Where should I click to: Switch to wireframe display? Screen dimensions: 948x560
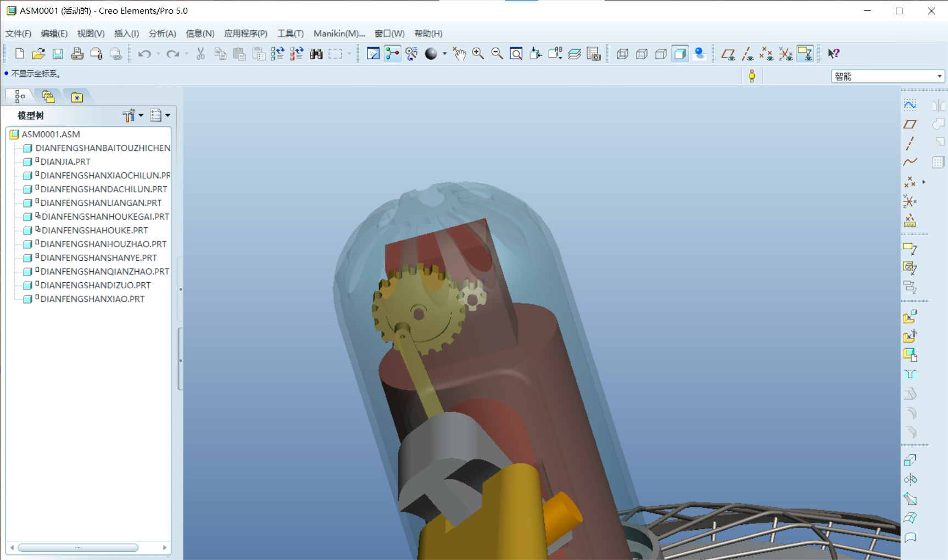(622, 54)
